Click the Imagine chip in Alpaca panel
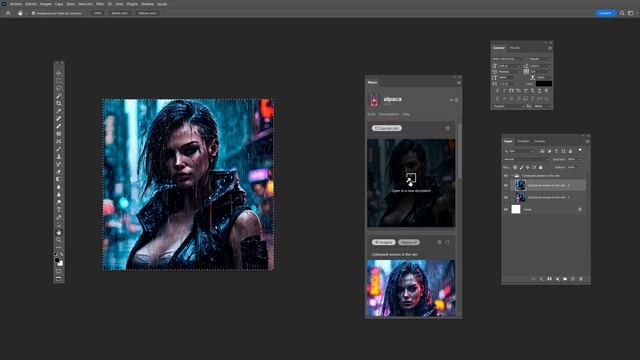 [x=384, y=242]
